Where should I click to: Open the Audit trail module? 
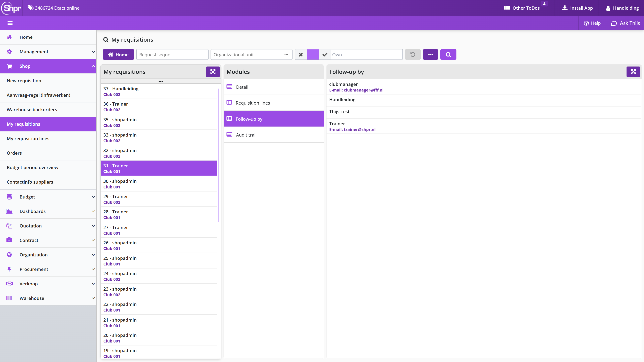click(274, 135)
